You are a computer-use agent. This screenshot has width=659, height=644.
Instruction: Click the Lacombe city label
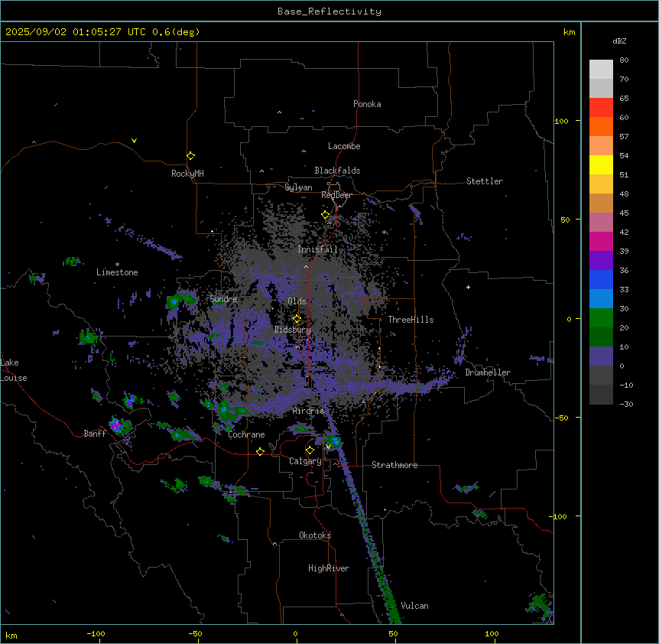(344, 146)
